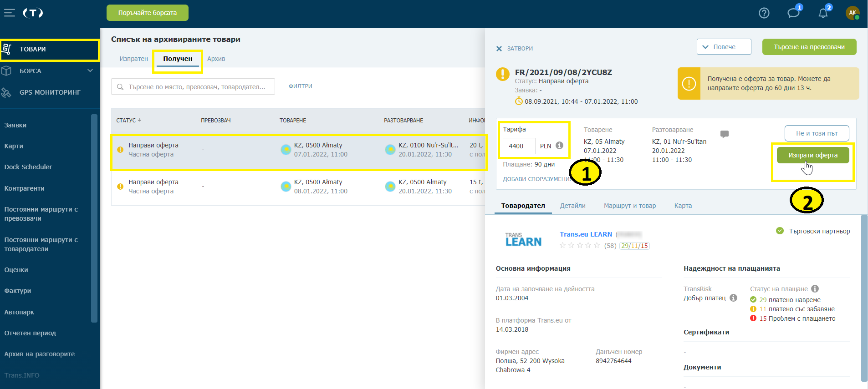Click the Поръчайте борсата button
Image resolution: width=868 pixels, height=389 pixels.
click(148, 13)
